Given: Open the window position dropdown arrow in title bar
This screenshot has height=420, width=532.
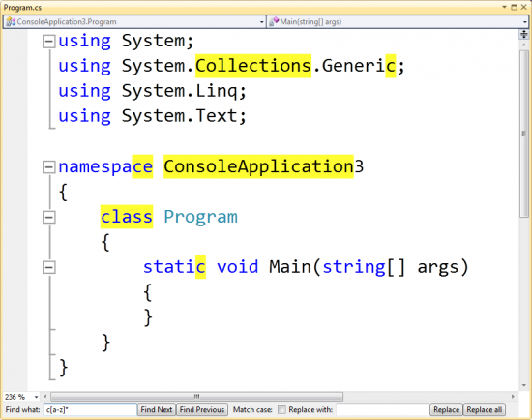Looking at the screenshot, I should tap(505, 7).
